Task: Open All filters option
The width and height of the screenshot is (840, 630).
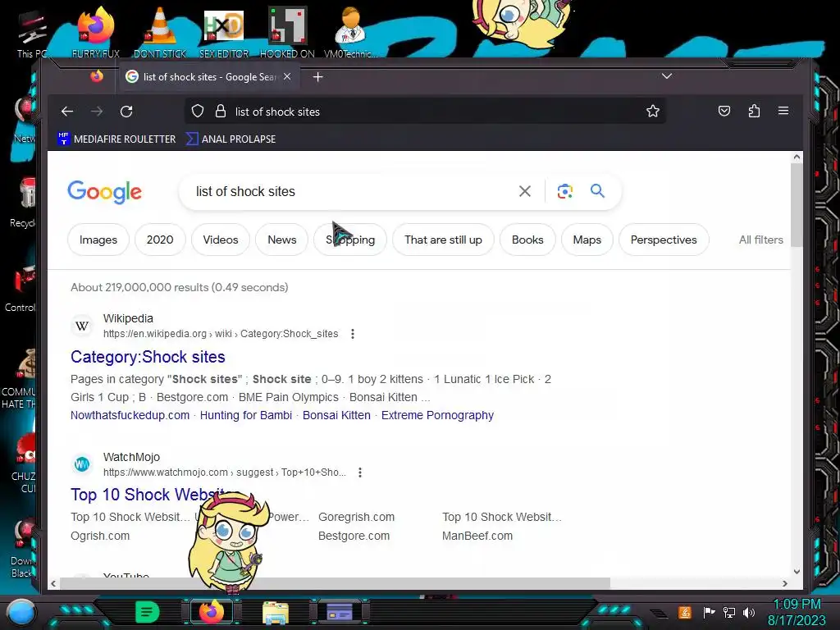Action: pyautogui.click(x=760, y=240)
